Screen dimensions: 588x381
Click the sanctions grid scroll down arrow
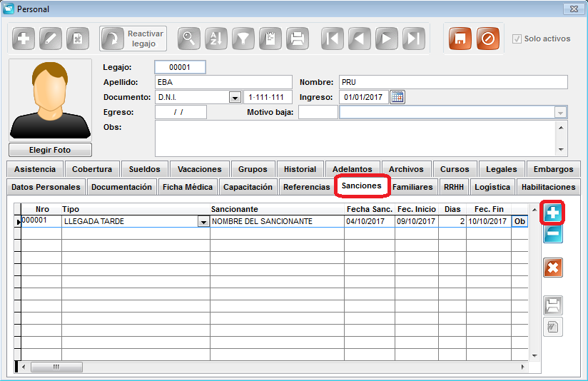[x=534, y=356]
